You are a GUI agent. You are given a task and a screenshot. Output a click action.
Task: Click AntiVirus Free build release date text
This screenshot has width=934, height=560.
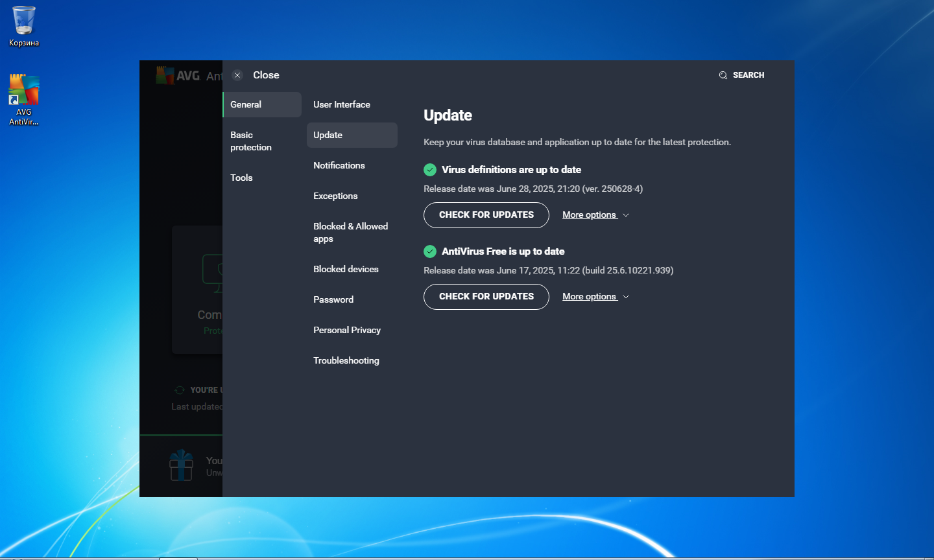(549, 271)
